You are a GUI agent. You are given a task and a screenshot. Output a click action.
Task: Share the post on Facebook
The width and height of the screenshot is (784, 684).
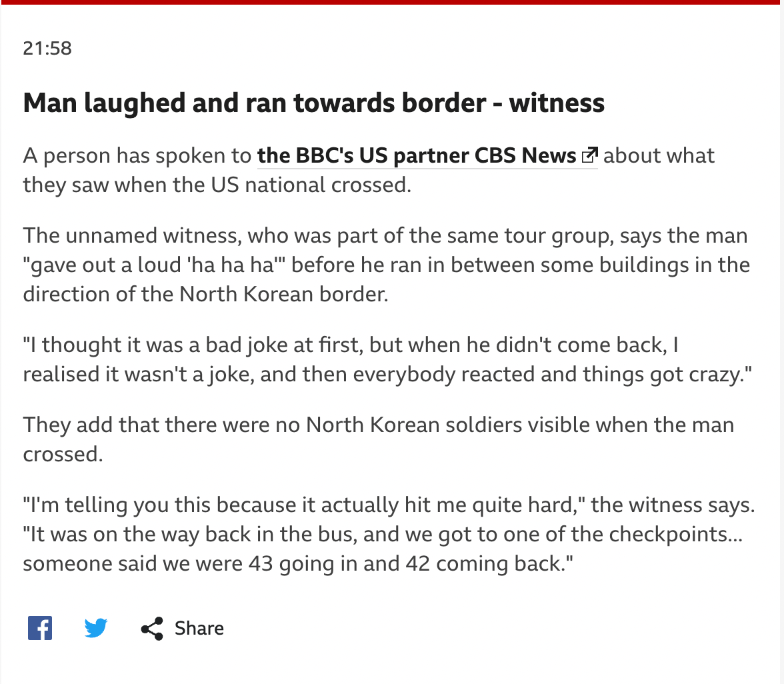pos(40,628)
